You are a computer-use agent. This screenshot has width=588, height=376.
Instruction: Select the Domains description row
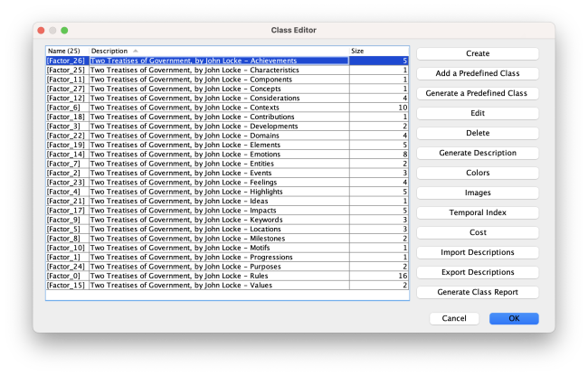[x=219, y=136]
